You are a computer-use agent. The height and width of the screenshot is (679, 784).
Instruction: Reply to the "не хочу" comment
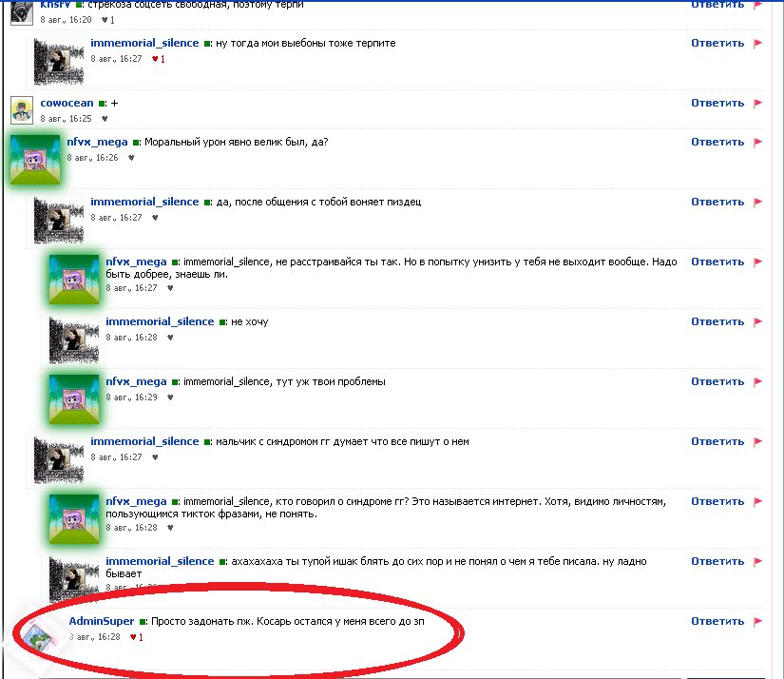[x=717, y=321]
